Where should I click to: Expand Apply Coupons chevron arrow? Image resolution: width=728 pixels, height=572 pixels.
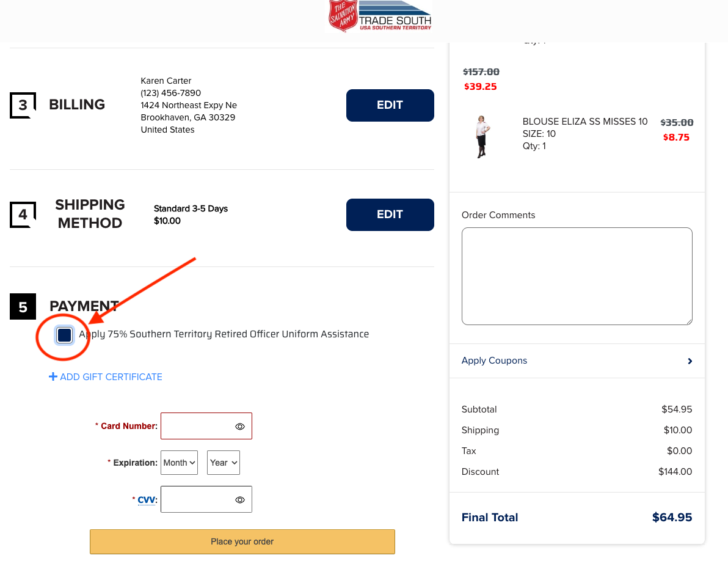[690, 361]
